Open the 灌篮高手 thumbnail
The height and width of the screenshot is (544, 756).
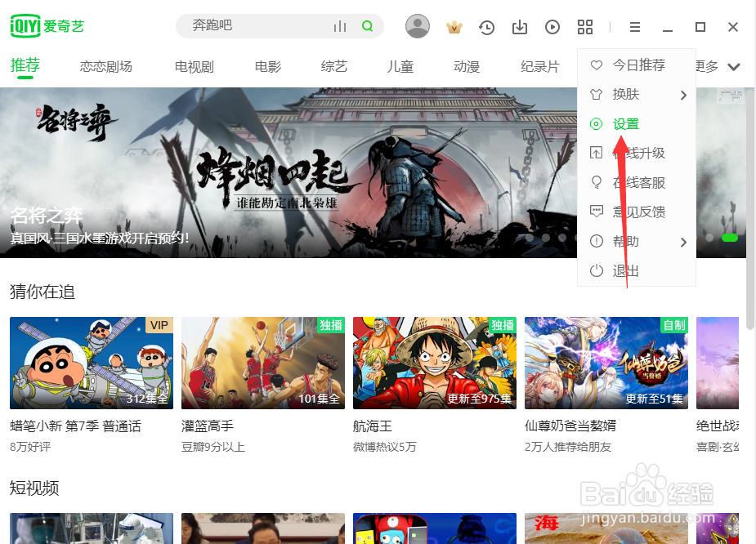click(x=263, y=363)
